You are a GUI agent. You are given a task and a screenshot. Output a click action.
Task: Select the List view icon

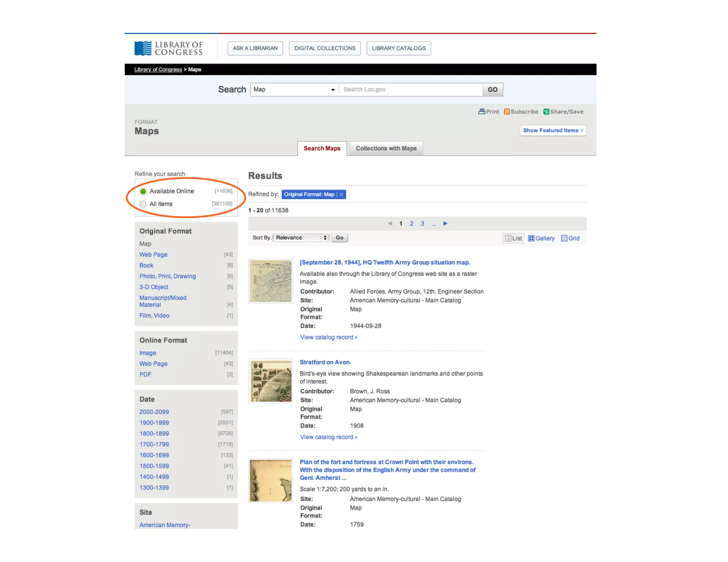tap(508, 238)
